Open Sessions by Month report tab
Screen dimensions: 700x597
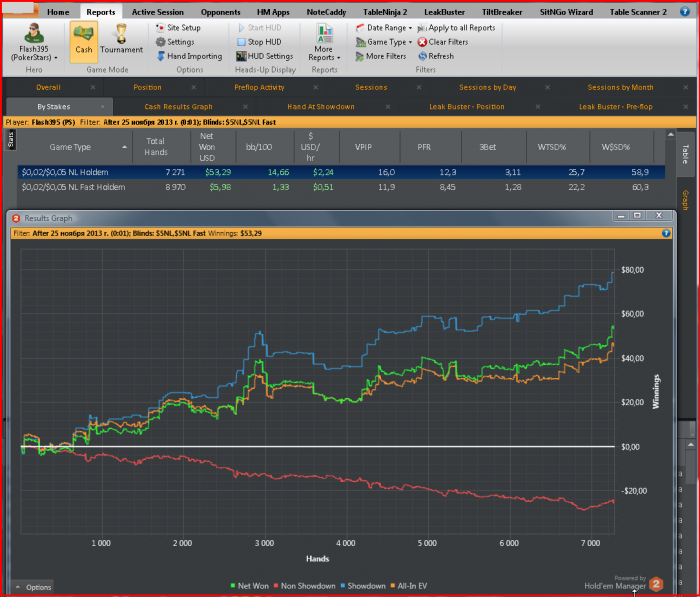620,88
